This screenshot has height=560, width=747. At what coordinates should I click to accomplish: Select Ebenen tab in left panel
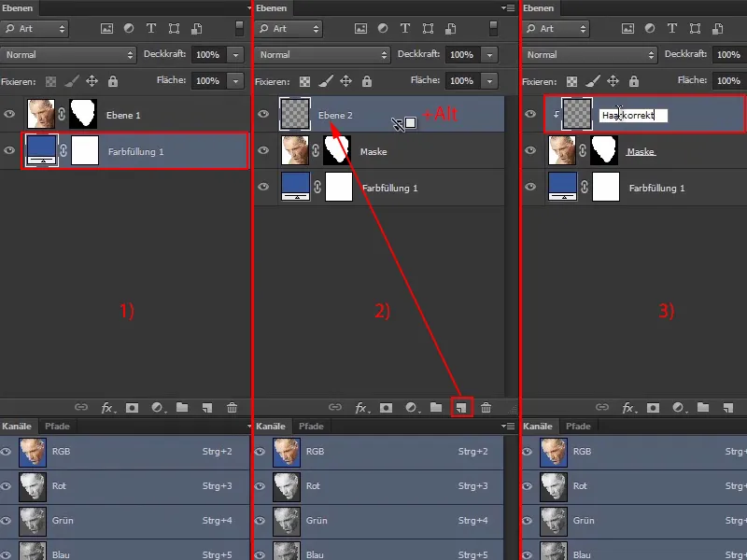[18, 8]
